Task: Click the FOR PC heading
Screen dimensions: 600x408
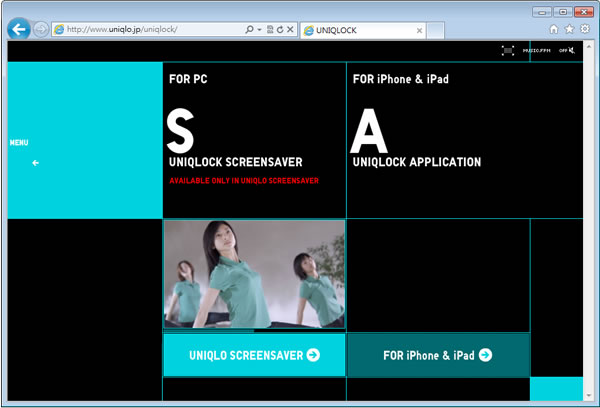Action: click(x=188, y=79)
